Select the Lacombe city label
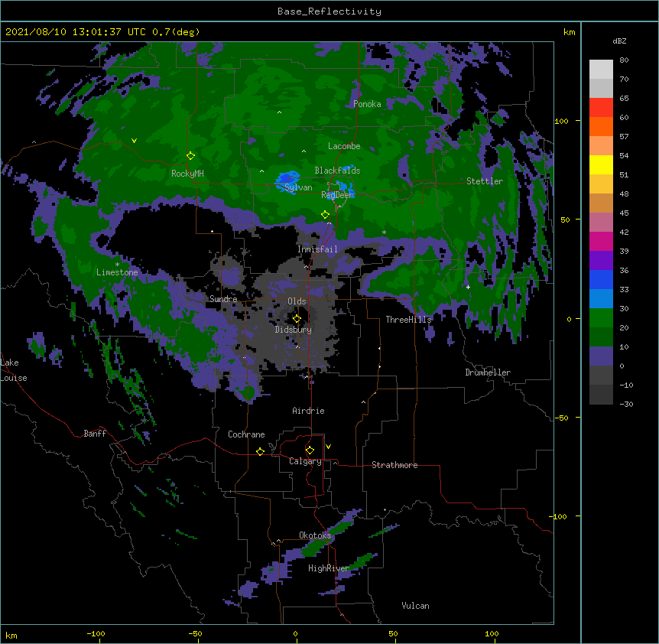The width and height of the screenshot is (659, 644). click(x=344, y=146)
